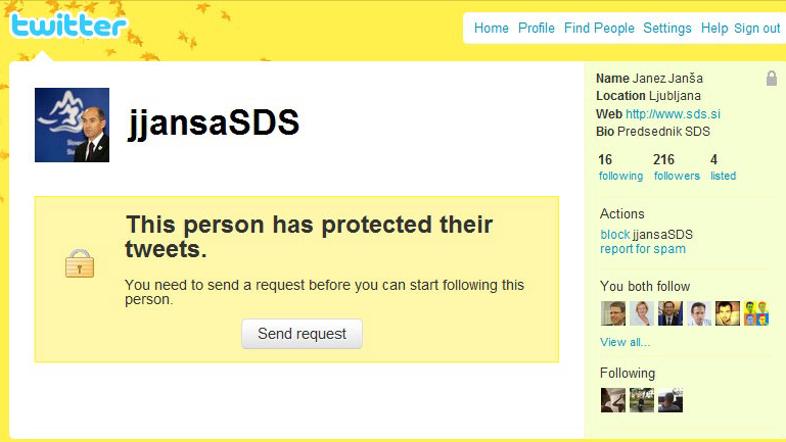Viewport: 786px width, 442px height.
Task: Sign out of Twitter
Action: tap(757, 28)
